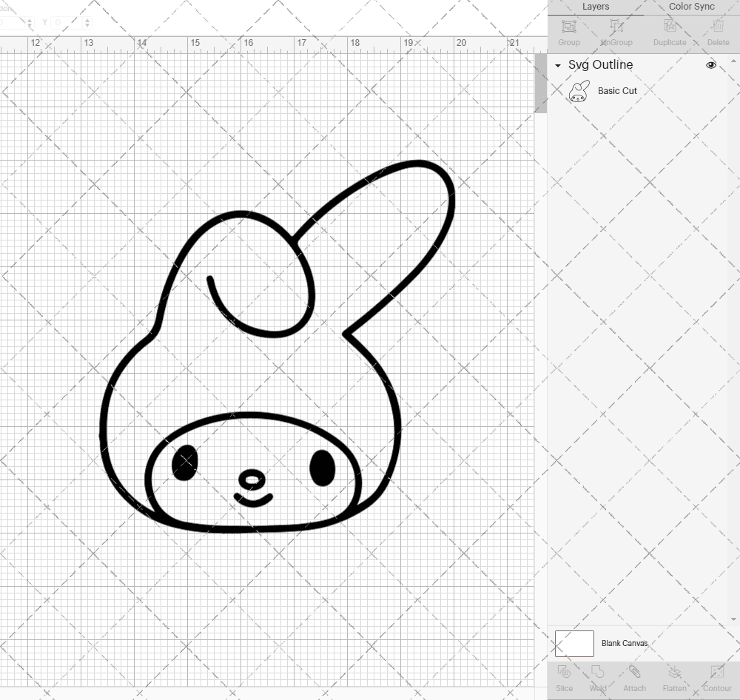Open the Contour tool

point(716,677)
